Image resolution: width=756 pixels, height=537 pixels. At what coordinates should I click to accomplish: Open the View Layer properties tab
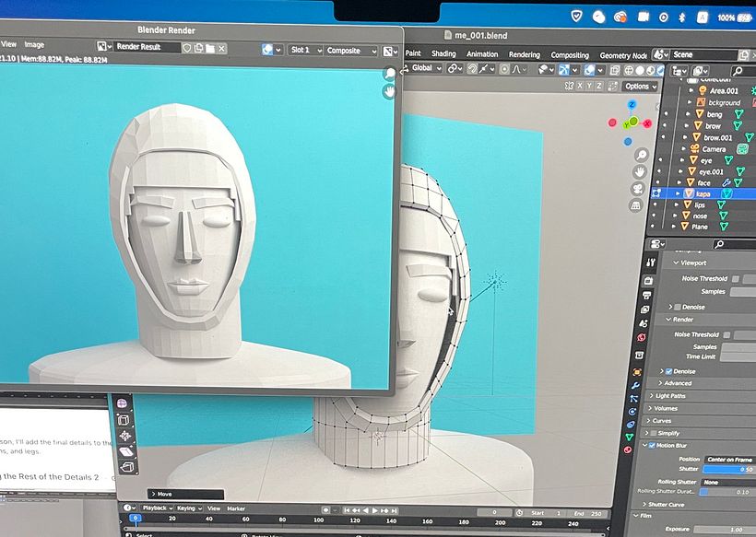[645, 309]
